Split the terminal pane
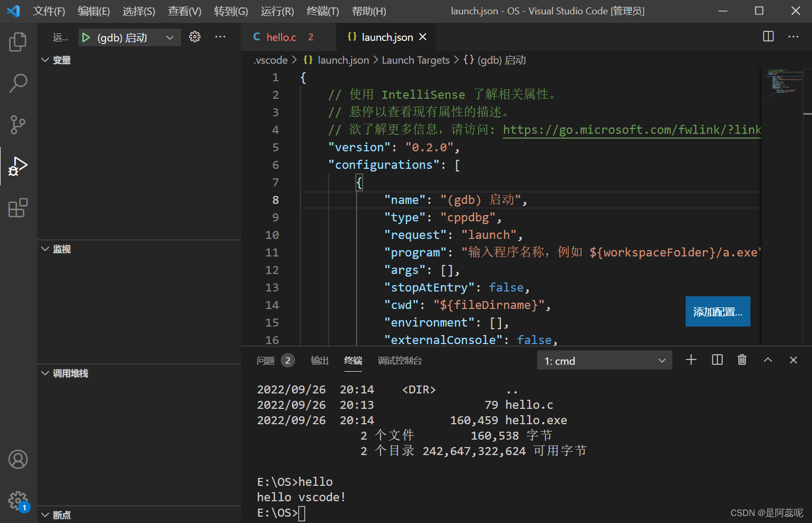The height and width of the screenshot is (523, 812). click(x=717, y=360)
